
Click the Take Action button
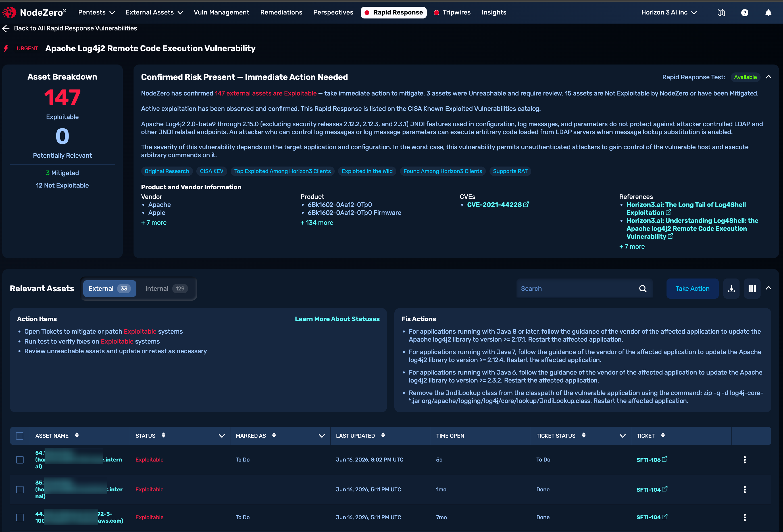click(692, 288)
